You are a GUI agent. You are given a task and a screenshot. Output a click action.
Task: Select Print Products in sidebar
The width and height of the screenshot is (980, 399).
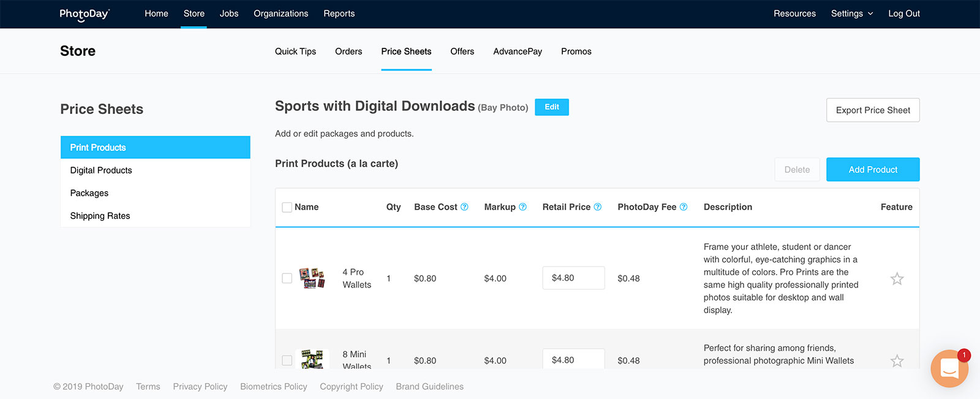click(x=156, y=148)
